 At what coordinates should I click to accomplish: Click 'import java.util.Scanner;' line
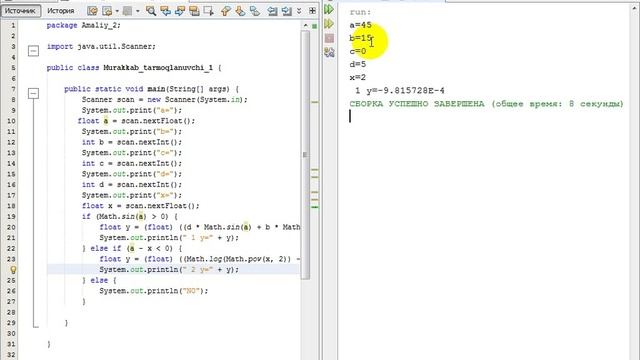101,47
